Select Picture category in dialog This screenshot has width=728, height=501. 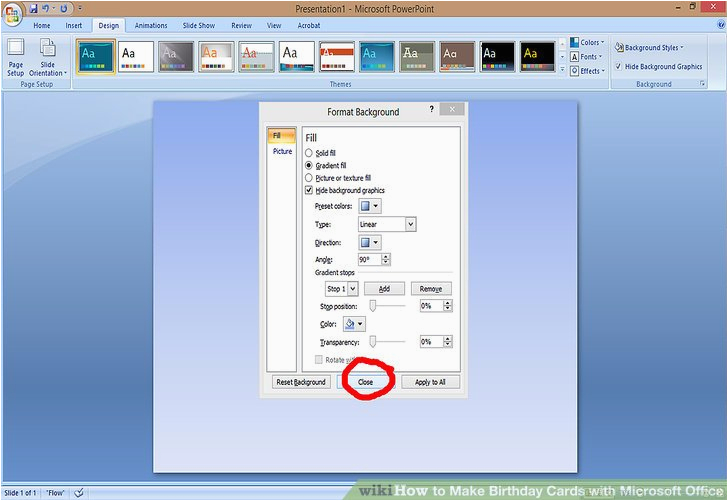(282, 151)
